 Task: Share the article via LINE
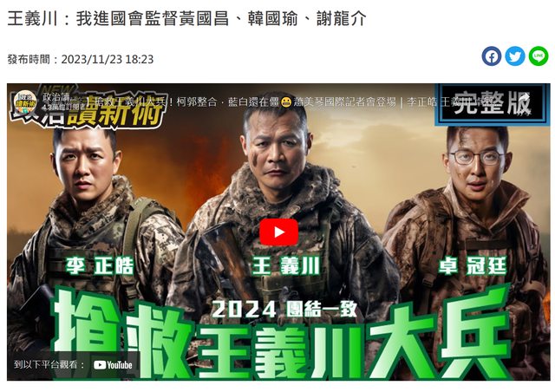(x=539, y=56)
